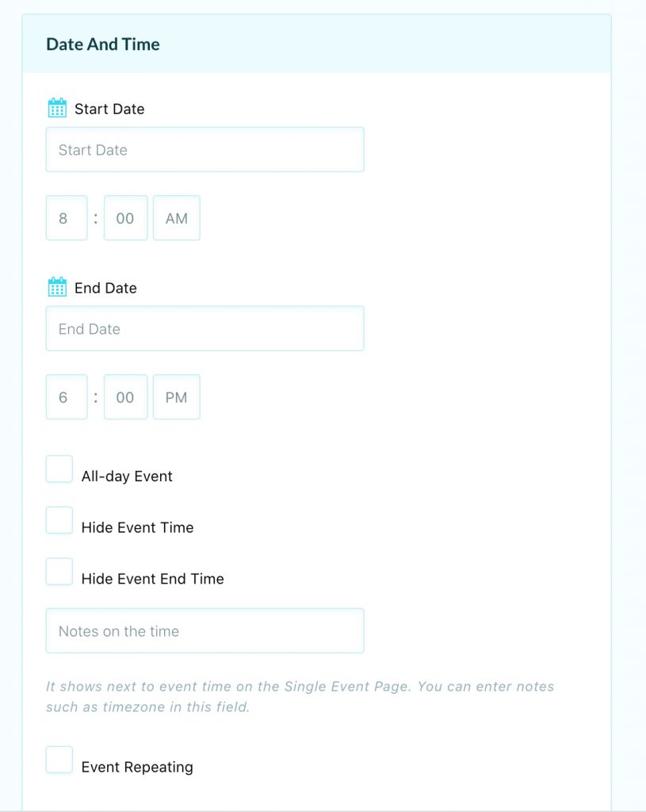Open the end time minutes dropdown

pyautogui.click(x=126, y=397)
